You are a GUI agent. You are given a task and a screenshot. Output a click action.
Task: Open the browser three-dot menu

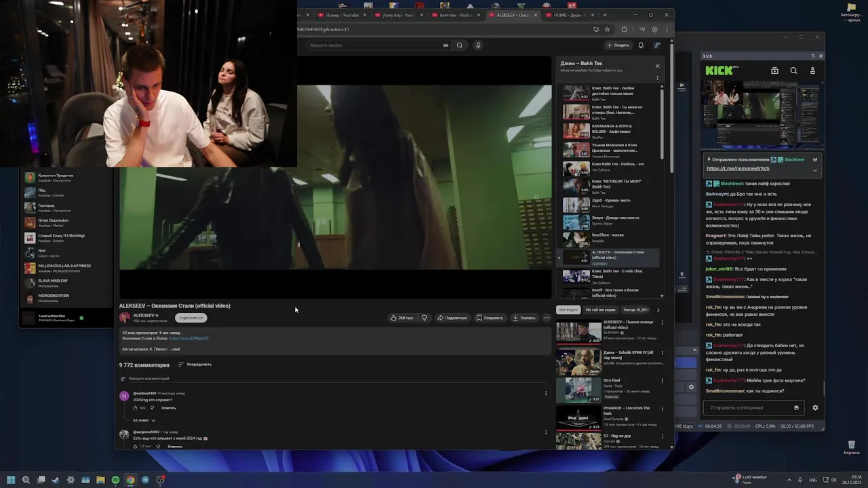(666, 29)
